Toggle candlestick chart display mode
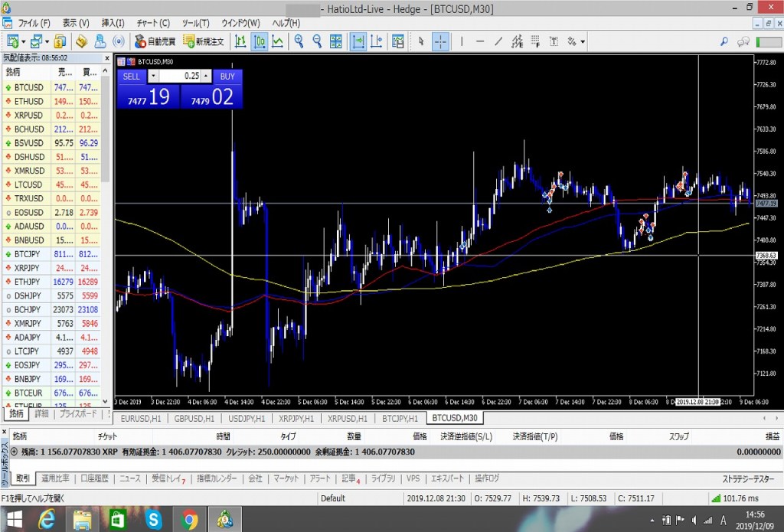The width and height of the screenshot is (784, 532). tap(259, 41)
